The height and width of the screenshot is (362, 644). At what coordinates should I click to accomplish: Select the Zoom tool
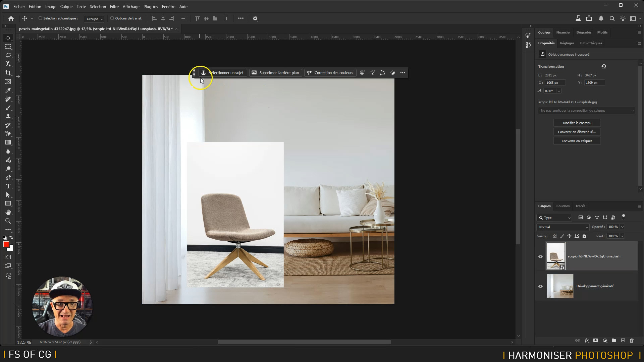8,221
